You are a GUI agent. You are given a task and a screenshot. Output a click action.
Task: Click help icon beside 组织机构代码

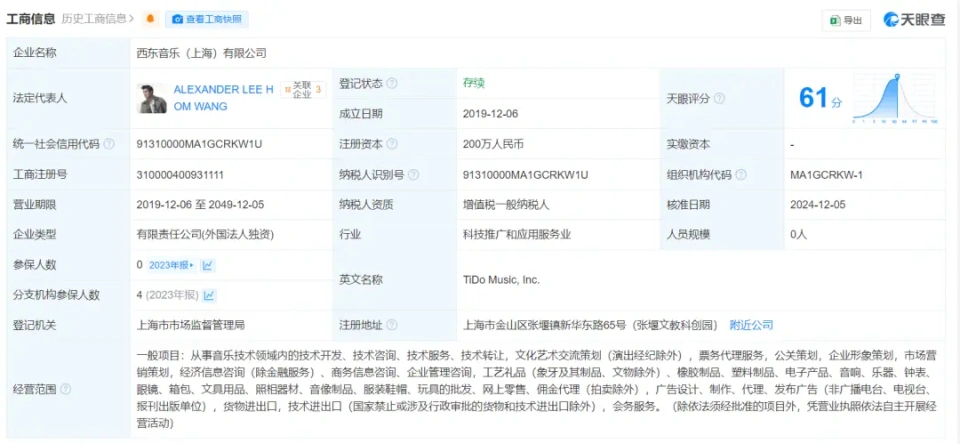(741, 175)
